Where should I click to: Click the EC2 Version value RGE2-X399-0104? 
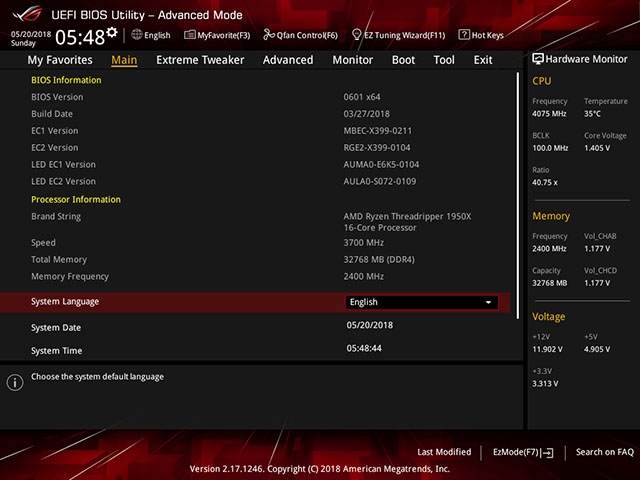[377, 147]
